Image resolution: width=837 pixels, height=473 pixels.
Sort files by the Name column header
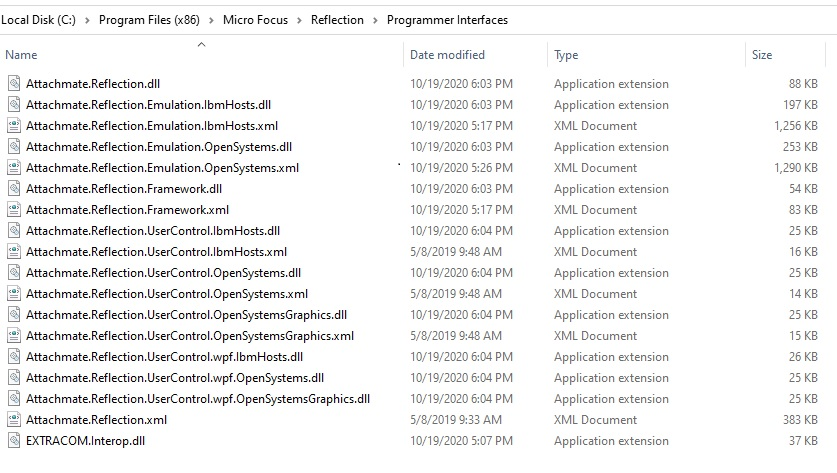[x=22, y=55]
